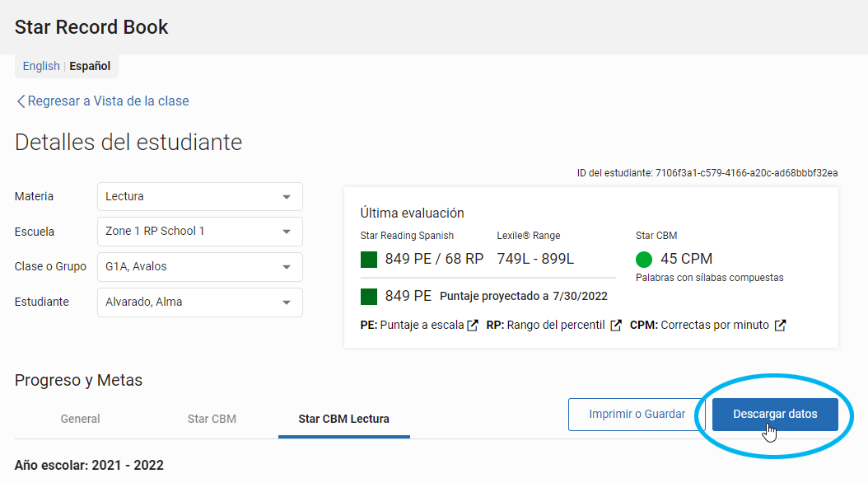Viewport: 868px width, 483px height.
Task: Open external link icon beside Rango del percentil
Action: pos(615,325)
